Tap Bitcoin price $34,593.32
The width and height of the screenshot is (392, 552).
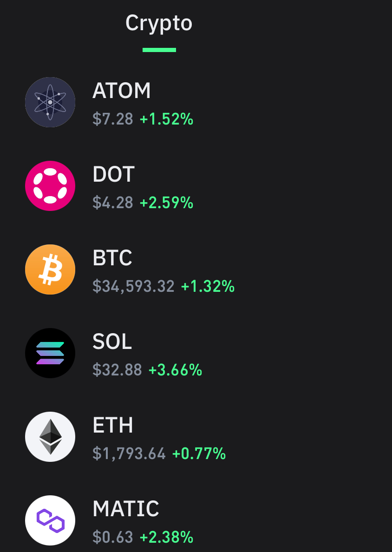pos(133,286)
